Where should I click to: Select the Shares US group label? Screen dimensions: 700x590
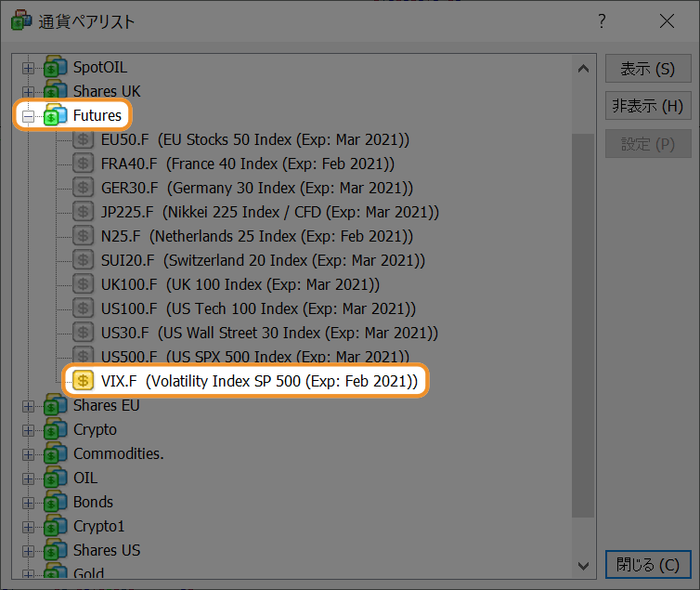[107, 550]
